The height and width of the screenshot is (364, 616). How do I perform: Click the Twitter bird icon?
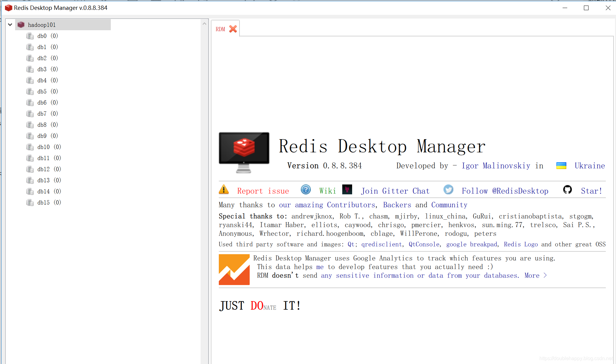[x=448, y=189]
